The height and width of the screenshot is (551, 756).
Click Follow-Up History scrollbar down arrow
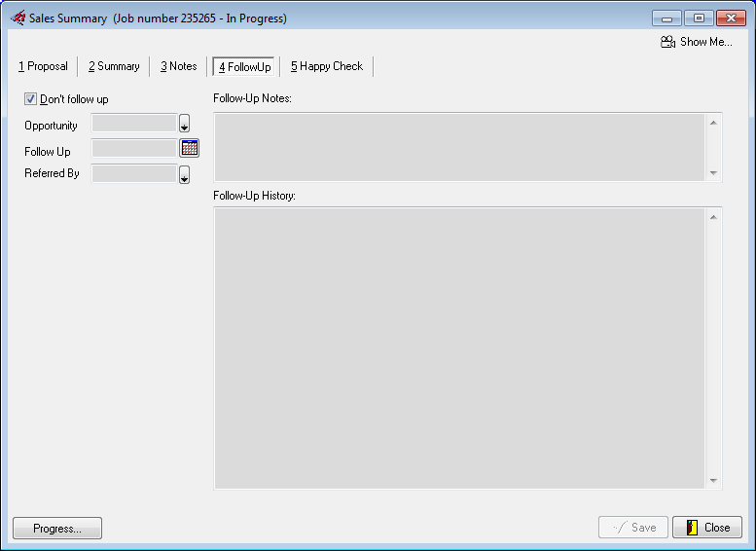click(713, 481)
